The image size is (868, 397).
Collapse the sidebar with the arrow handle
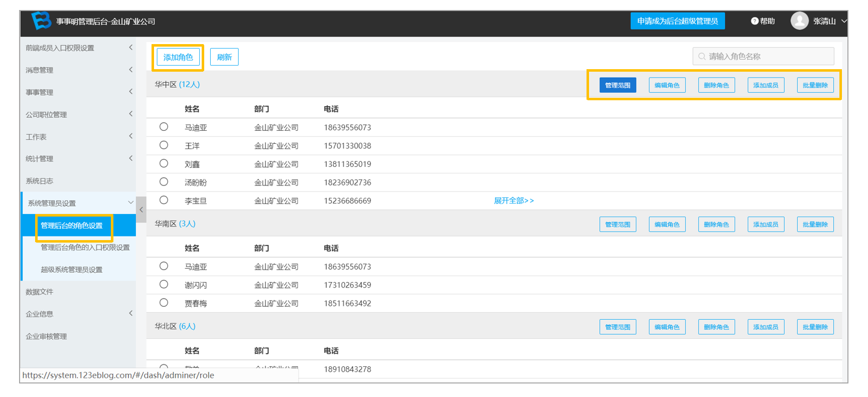click(x=141, y=210)
